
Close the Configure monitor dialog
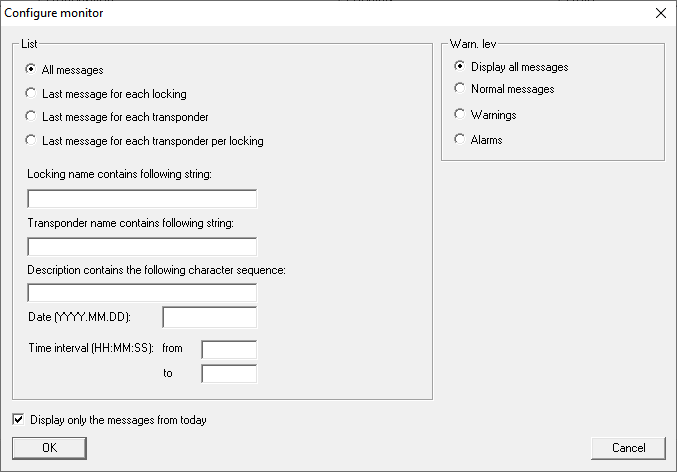(660, 13)
